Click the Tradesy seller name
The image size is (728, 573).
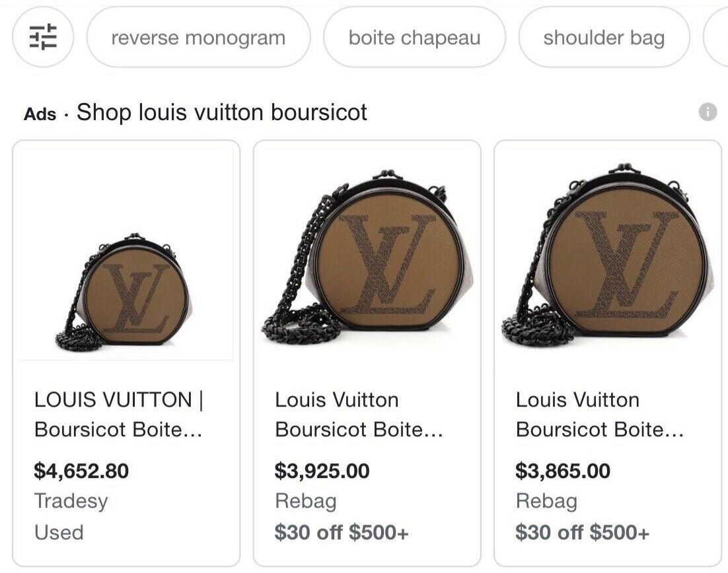[x=71, y=501]
